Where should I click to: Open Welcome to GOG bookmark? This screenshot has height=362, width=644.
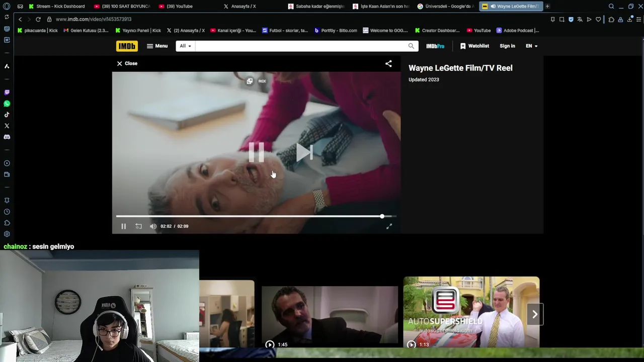point(385,30)
